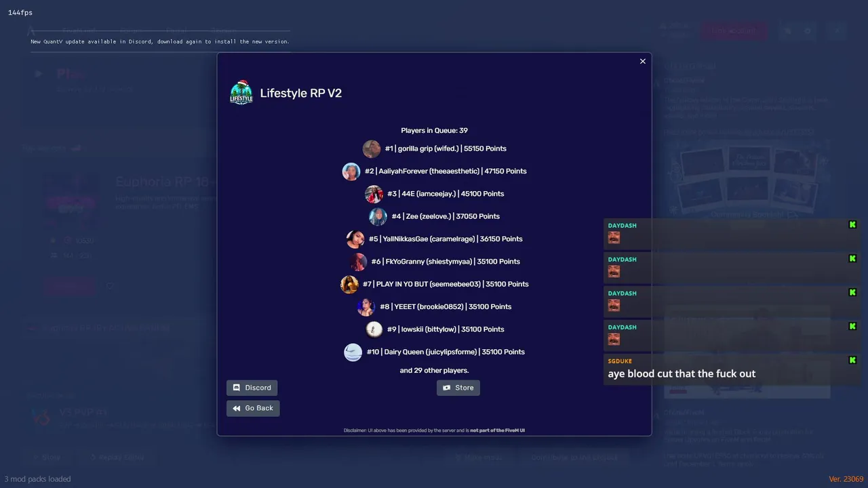Click the Discord logo inside Discord button

[x=237, y=388]
